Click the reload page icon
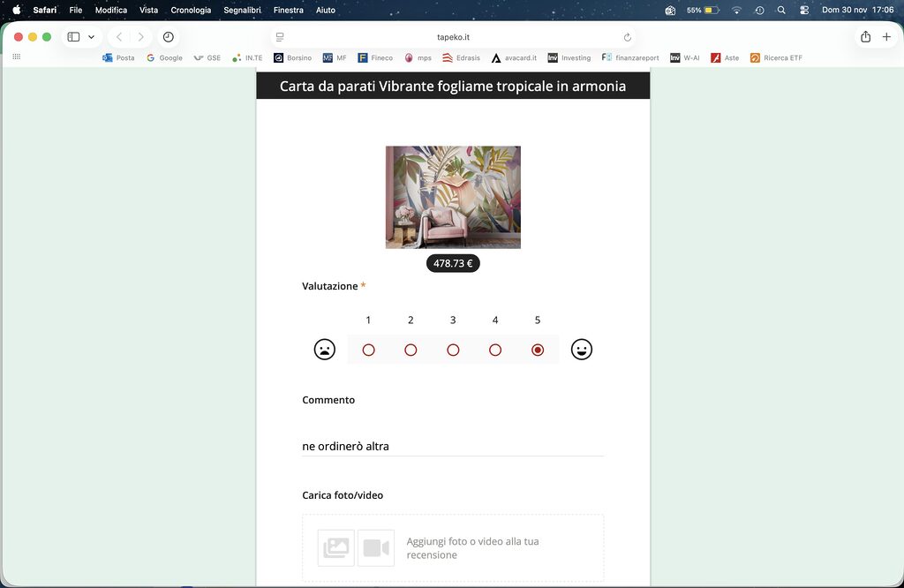 pyautogui.click(x=628, y=37)
